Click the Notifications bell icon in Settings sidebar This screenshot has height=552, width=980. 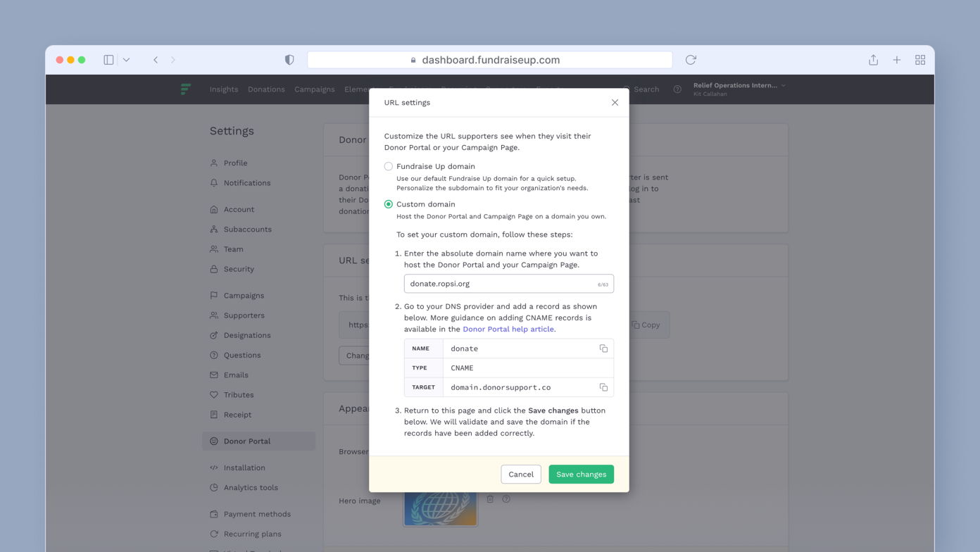(213, 183)
